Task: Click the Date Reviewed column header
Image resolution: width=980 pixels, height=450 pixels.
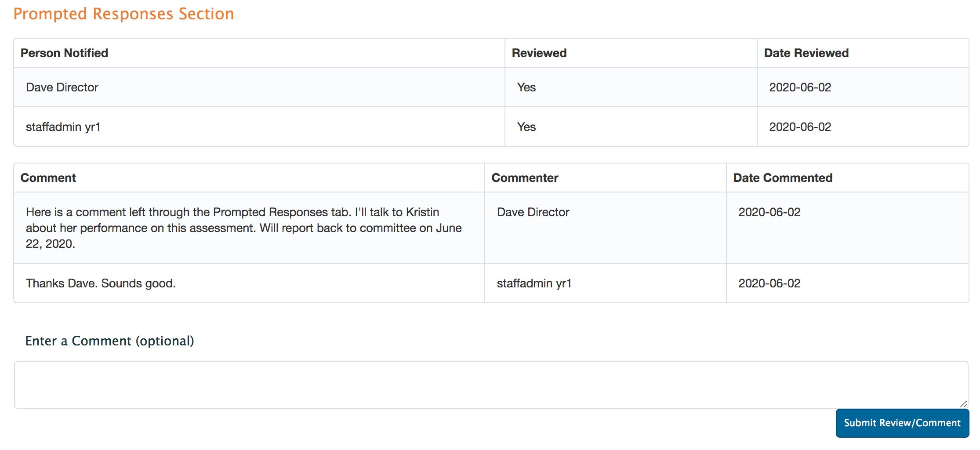Action: tap(806, 53)
